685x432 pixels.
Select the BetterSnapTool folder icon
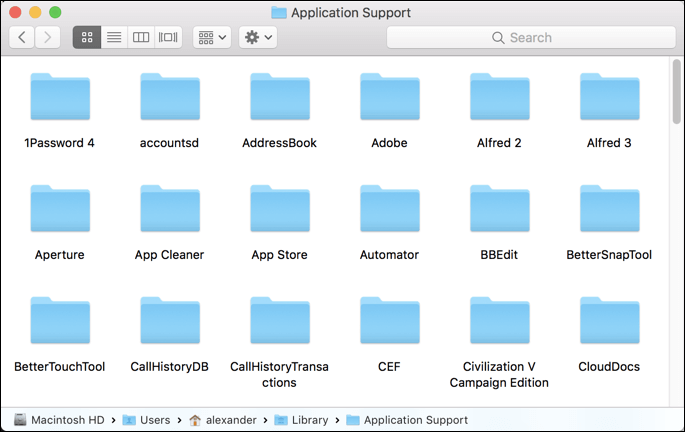[x=609, y=208]
